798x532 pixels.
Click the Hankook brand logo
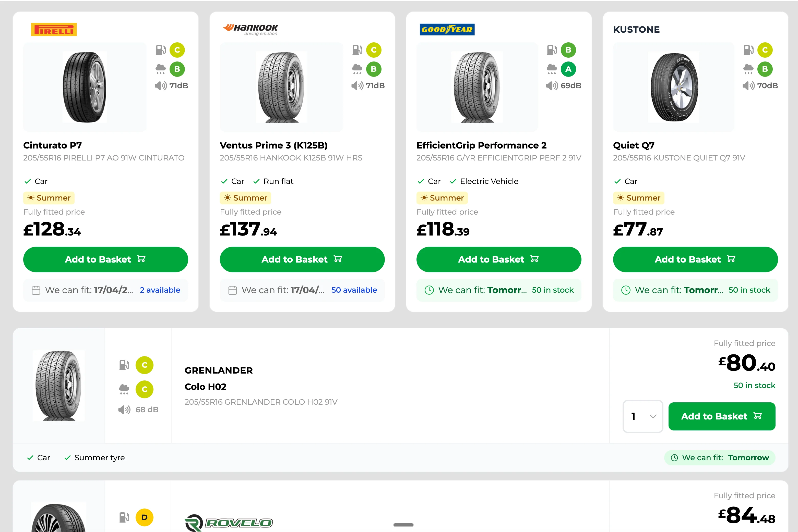click(250, 29)
